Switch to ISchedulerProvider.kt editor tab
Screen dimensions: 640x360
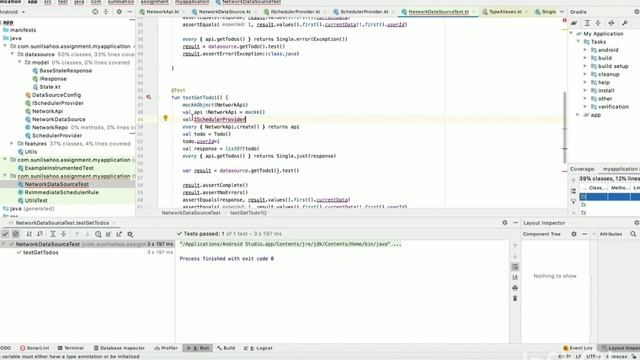pos(295,12)
